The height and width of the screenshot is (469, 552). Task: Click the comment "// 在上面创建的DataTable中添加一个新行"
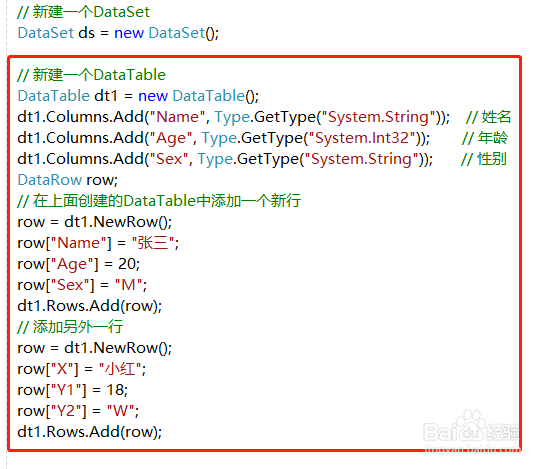[159, 201]
